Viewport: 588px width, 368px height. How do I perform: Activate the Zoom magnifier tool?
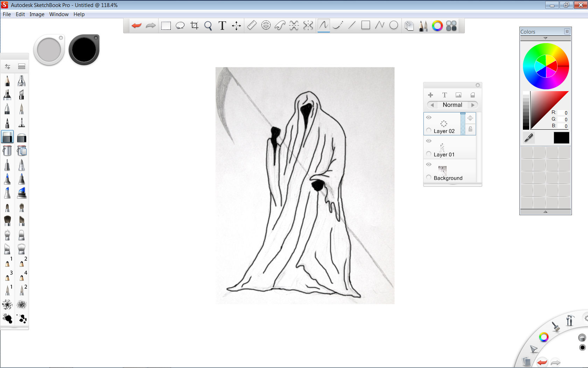pyautogui.click(x=208, y=26)
